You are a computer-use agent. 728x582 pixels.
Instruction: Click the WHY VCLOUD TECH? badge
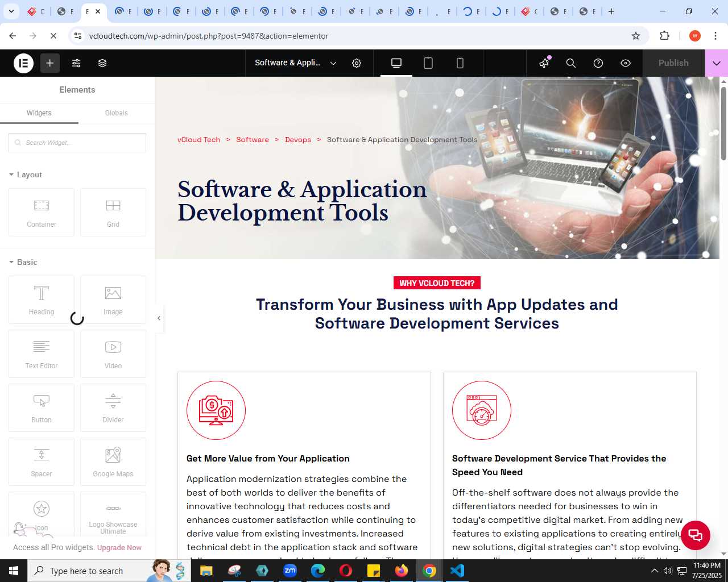click(437, 283)
